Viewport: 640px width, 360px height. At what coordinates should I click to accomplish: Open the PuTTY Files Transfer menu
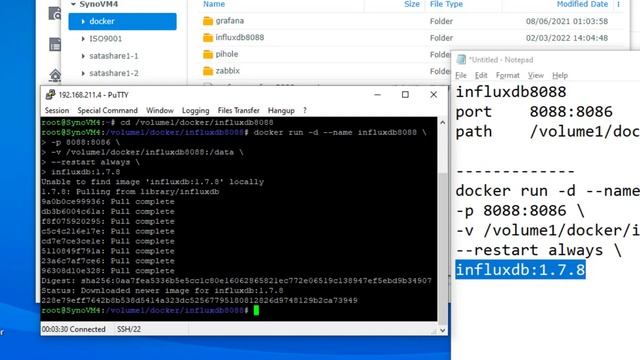238,111
